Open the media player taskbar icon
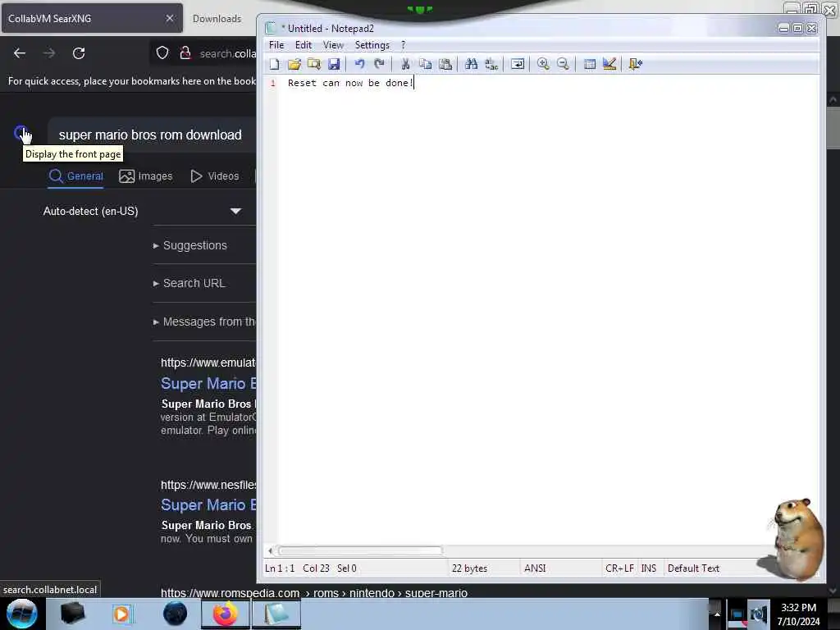 (121, 614)
